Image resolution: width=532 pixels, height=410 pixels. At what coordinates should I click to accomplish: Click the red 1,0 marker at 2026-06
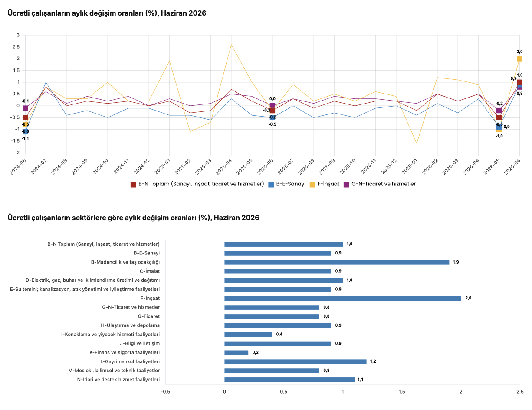519,82
